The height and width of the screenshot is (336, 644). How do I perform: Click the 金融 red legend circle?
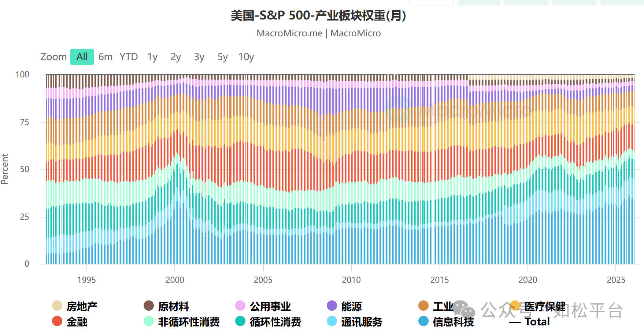coord(57,321)
